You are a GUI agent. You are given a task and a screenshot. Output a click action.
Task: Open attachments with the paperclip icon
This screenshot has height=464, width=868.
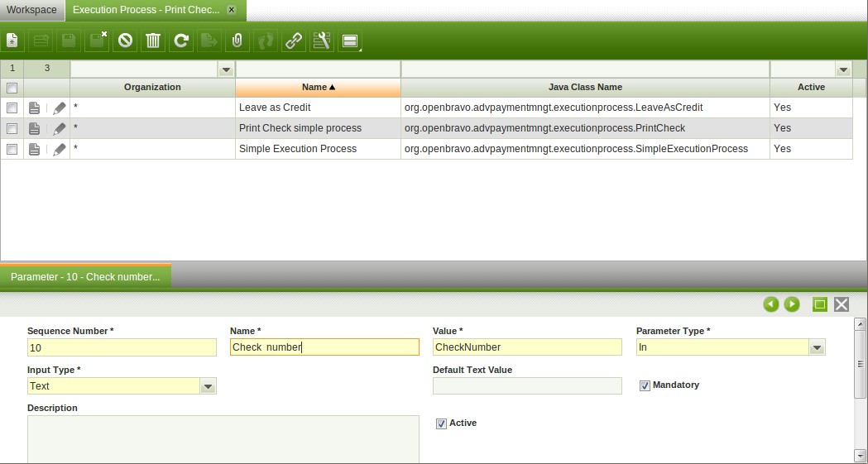pyautogui.click(x=237, y=41)
